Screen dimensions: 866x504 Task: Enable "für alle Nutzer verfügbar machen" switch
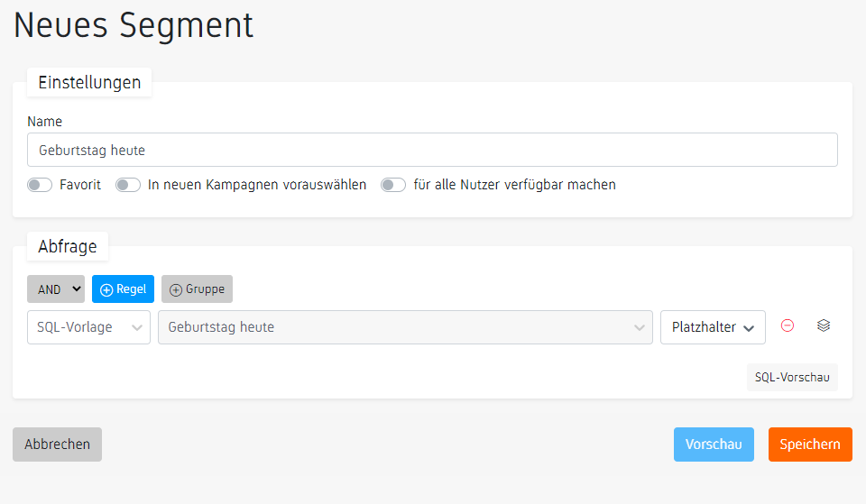click(x=393, y=185)
